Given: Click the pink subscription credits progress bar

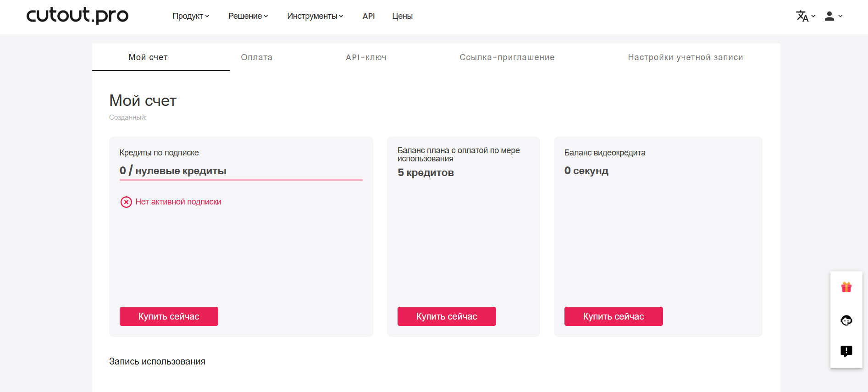Looking at the screenshot, I should (x=241, y=180).
